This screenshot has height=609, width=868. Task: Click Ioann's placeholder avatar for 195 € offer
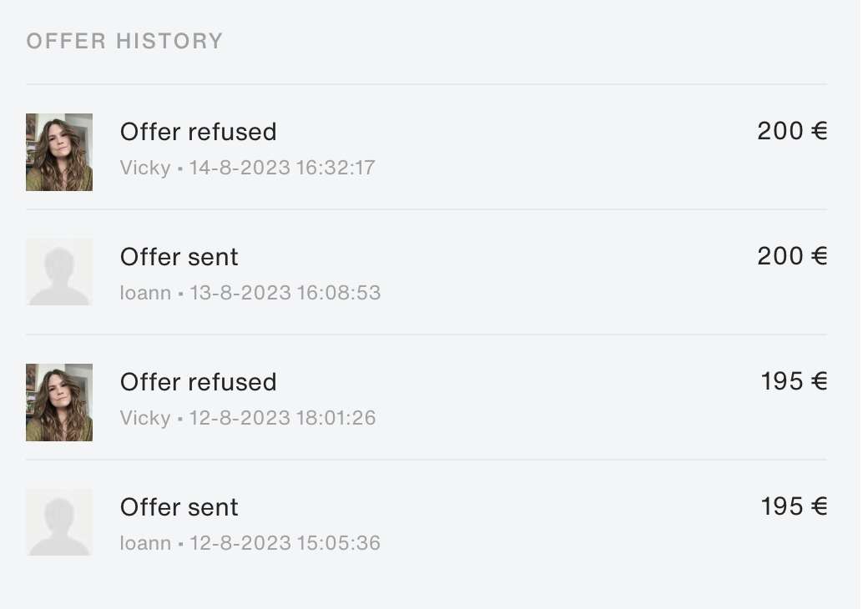[59, 522]
